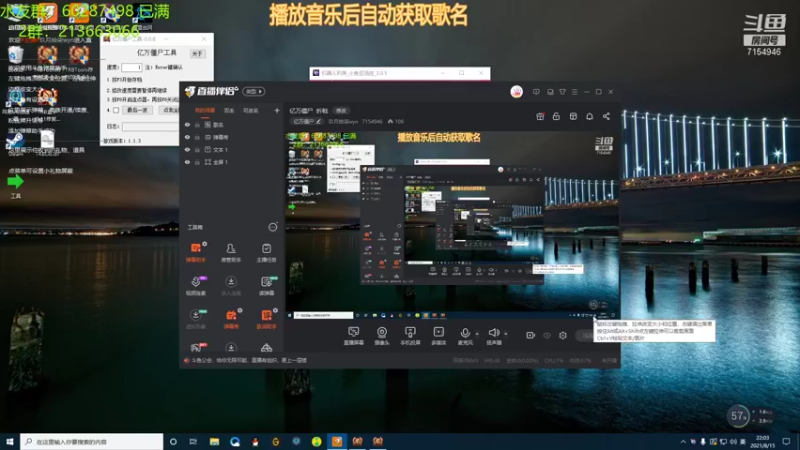Viewport: 800px width, 450px height.
Task: Open the 主播任务 tool
Action: (x=266, y=252)
